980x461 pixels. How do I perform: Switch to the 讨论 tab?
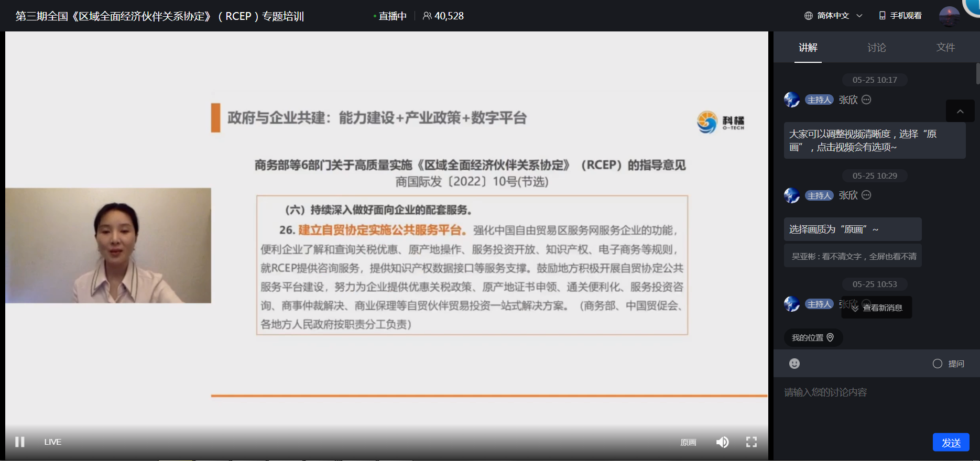[877, 48]
